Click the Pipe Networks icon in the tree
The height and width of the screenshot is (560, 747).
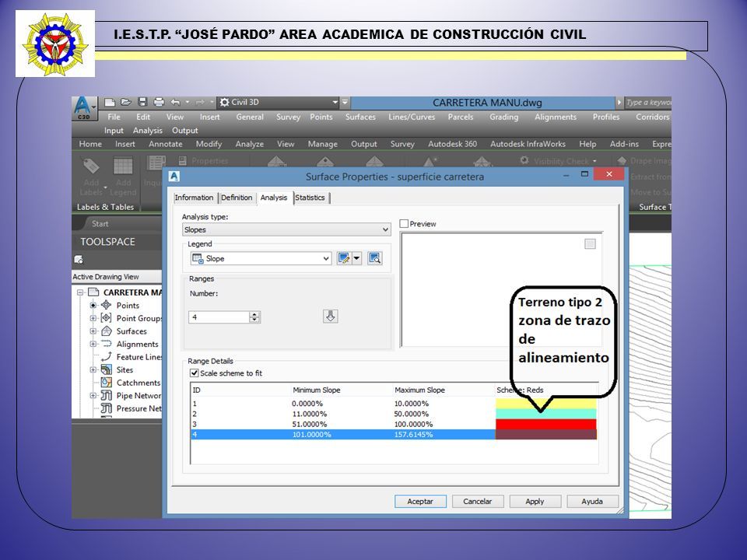107,395
